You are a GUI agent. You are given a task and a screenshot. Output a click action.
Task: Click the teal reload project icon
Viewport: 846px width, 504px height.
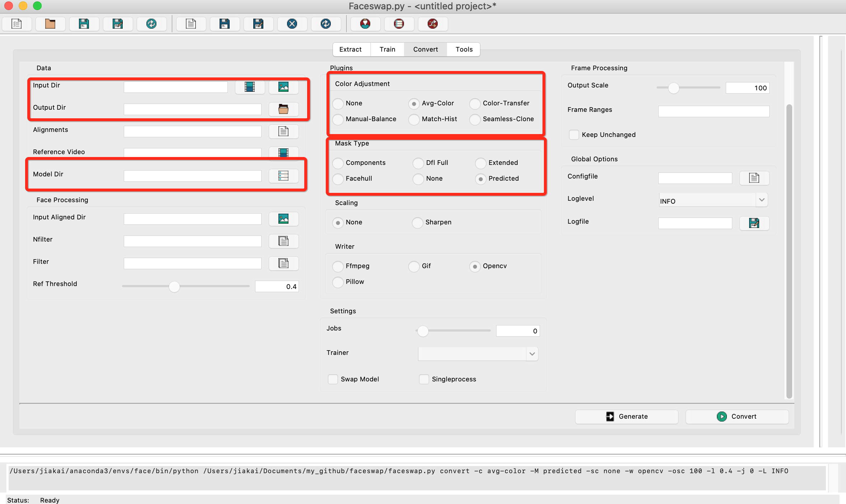[x=151, y=24]
